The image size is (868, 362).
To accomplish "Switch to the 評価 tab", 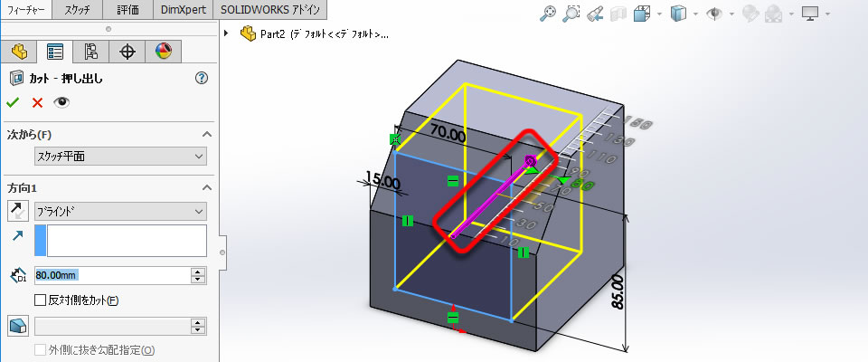I will click(x=128, y=10).
